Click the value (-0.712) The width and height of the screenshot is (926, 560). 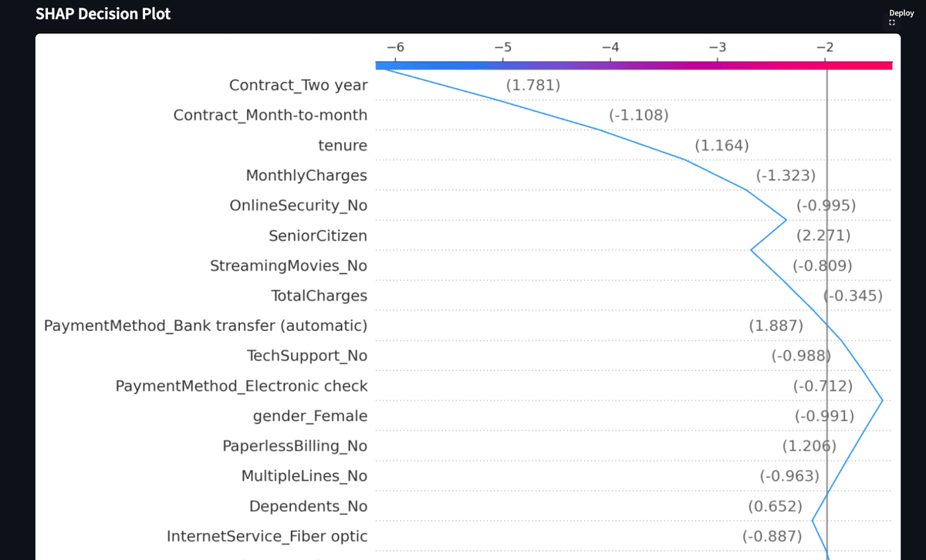click(x=823, y=386)
